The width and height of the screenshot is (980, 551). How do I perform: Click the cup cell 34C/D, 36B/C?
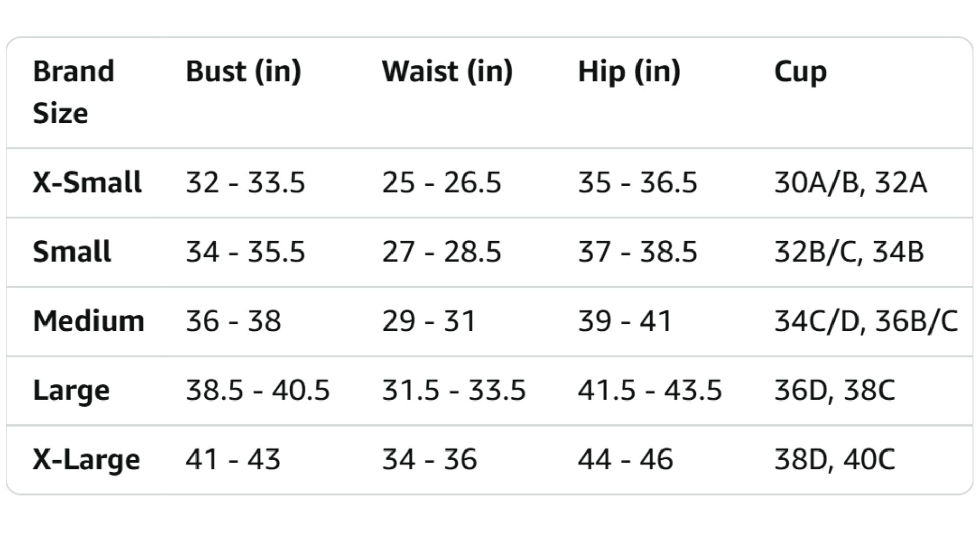tap(866, 321)
